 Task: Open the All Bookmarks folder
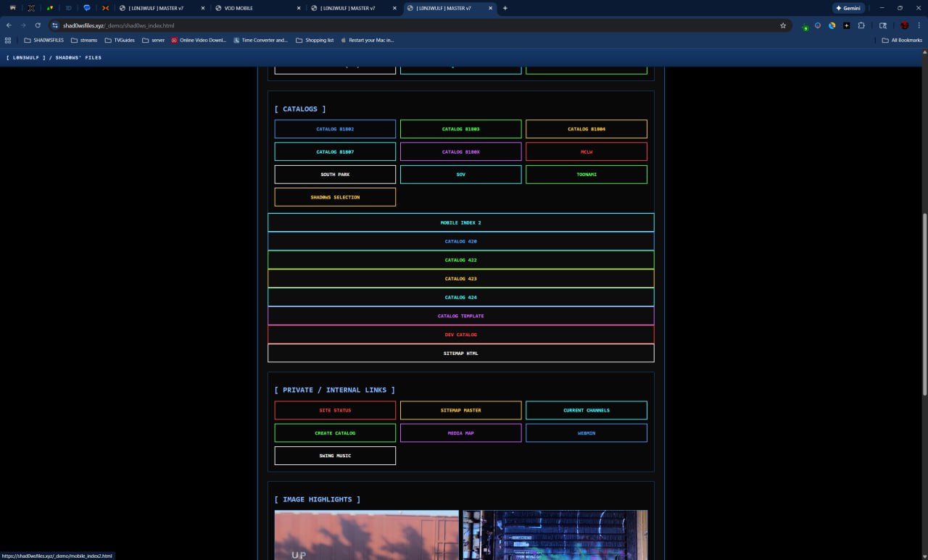tap(902, 41)
